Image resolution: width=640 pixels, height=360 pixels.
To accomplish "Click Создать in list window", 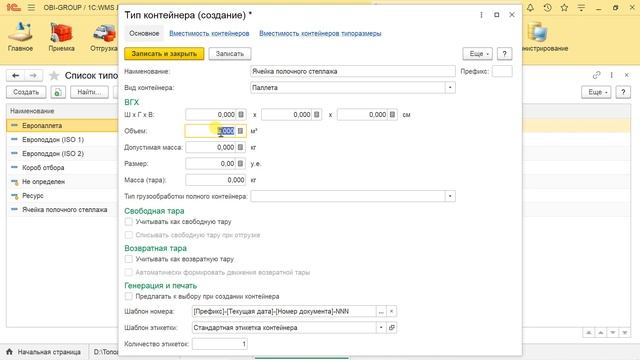I will (x=26, y=92).
